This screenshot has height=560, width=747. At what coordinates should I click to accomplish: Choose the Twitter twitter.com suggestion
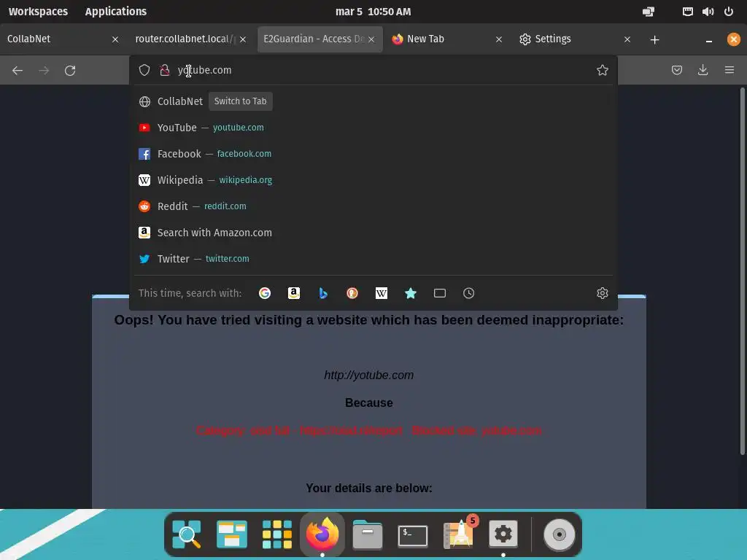coord(373,259)
